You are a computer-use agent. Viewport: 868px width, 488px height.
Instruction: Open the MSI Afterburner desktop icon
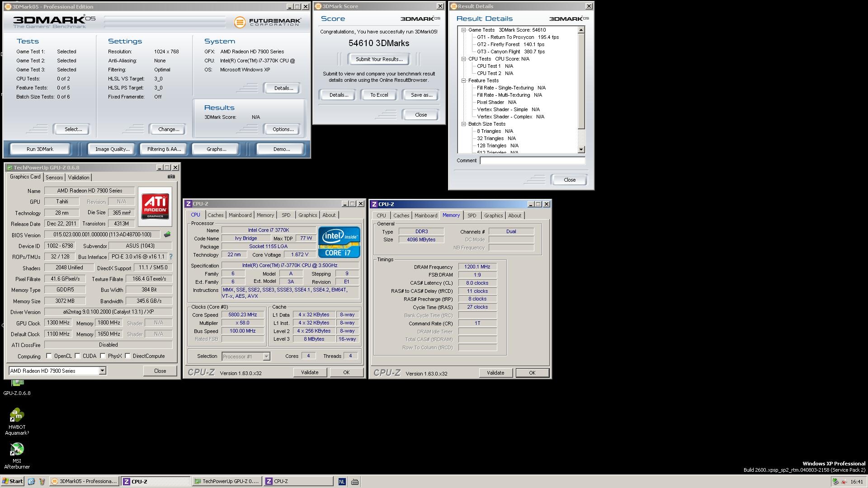[17, 450]
